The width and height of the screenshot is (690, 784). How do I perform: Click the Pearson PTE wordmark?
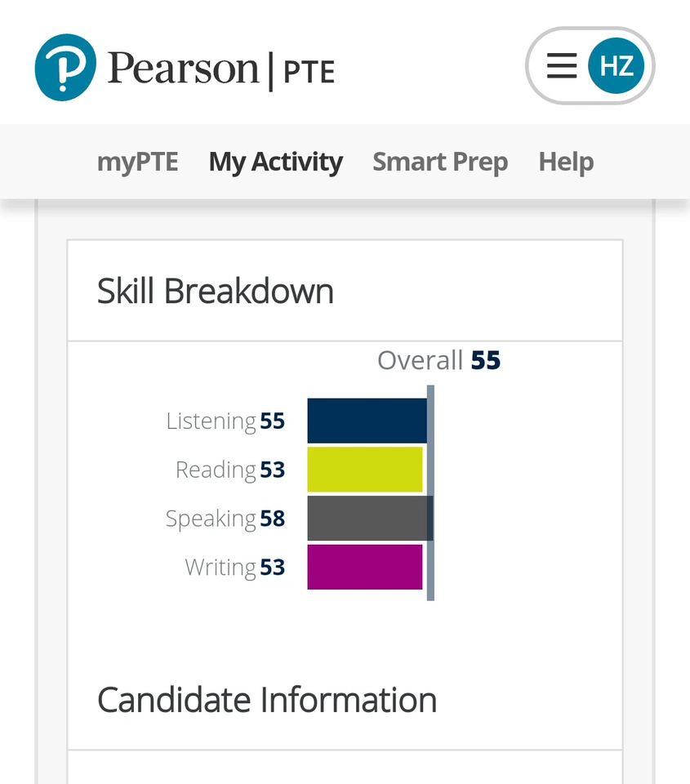point(221,69)
